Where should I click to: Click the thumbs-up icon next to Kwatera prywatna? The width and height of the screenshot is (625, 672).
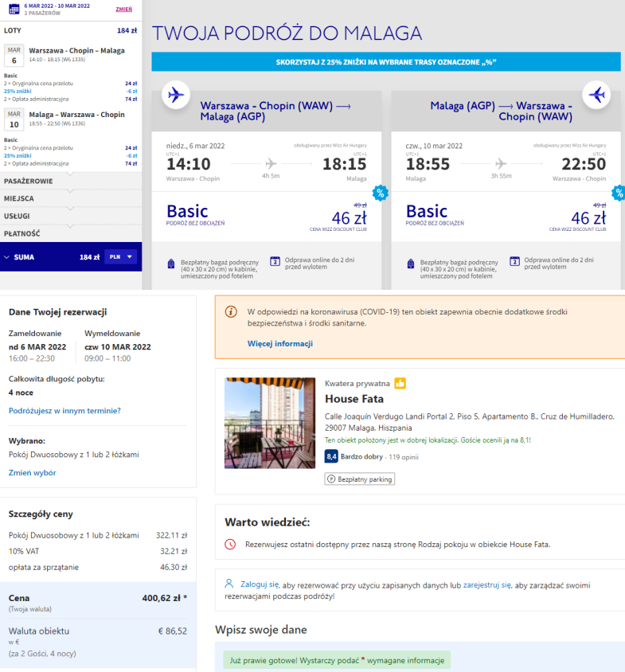[400, 383]
